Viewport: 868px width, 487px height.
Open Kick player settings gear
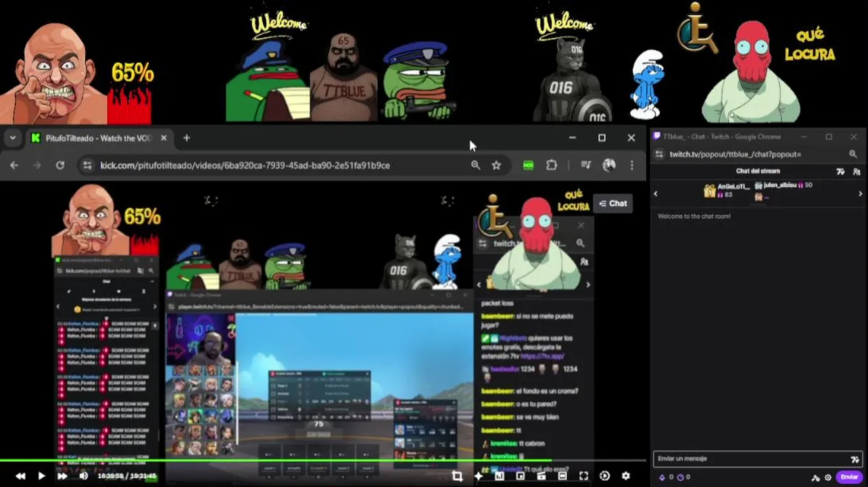pyautogui.click(x=626, y=476)
